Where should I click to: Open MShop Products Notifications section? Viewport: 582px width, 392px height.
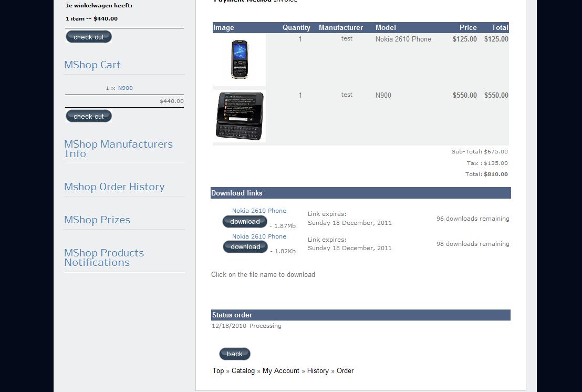(104, 257)
